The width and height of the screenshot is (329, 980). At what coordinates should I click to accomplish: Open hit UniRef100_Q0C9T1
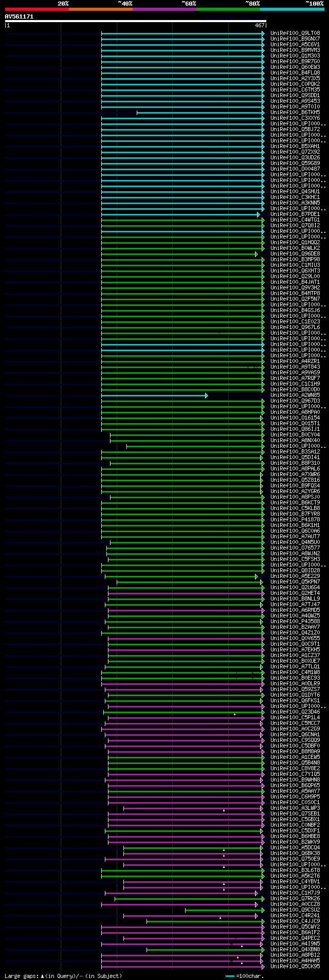coord(295,644)
